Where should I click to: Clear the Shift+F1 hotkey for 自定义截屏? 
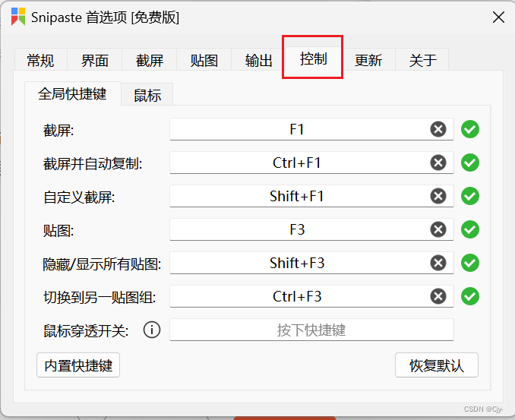click(438, 196)
